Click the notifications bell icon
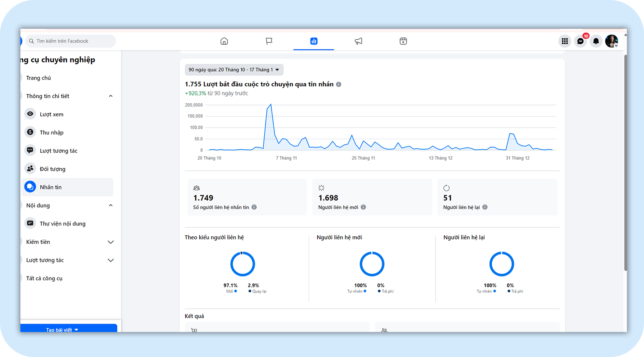 (x=596, y=41)
